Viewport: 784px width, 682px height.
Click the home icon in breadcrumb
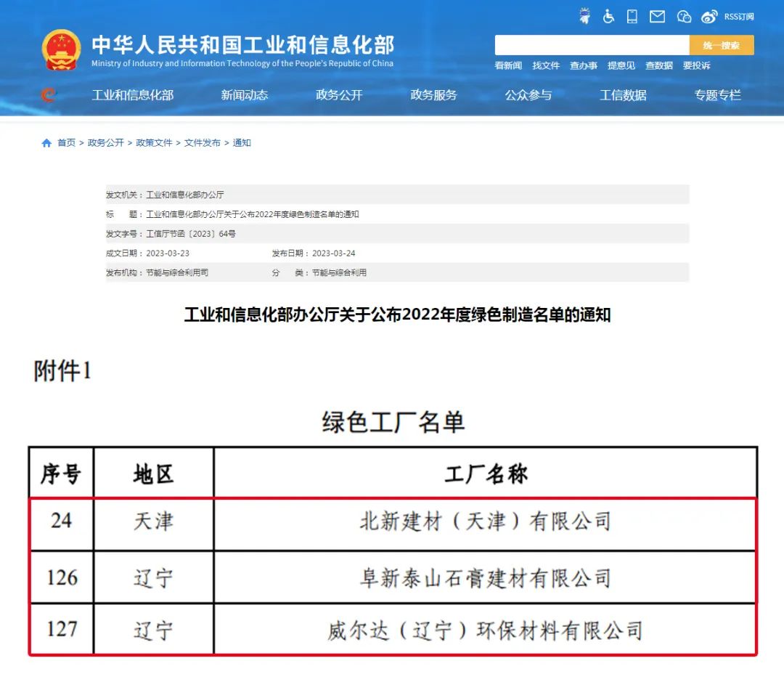[46, 143]
